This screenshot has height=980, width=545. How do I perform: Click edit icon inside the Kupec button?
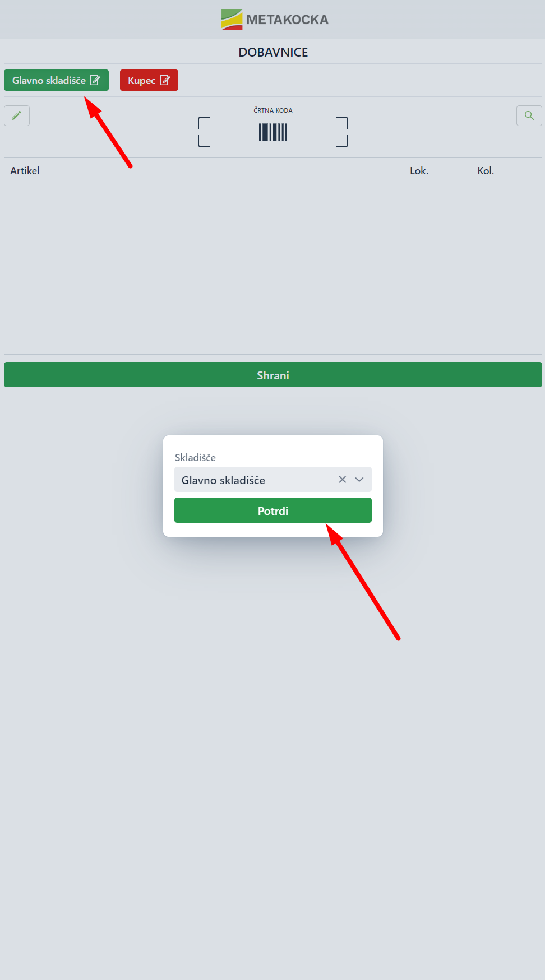point(165,80)
